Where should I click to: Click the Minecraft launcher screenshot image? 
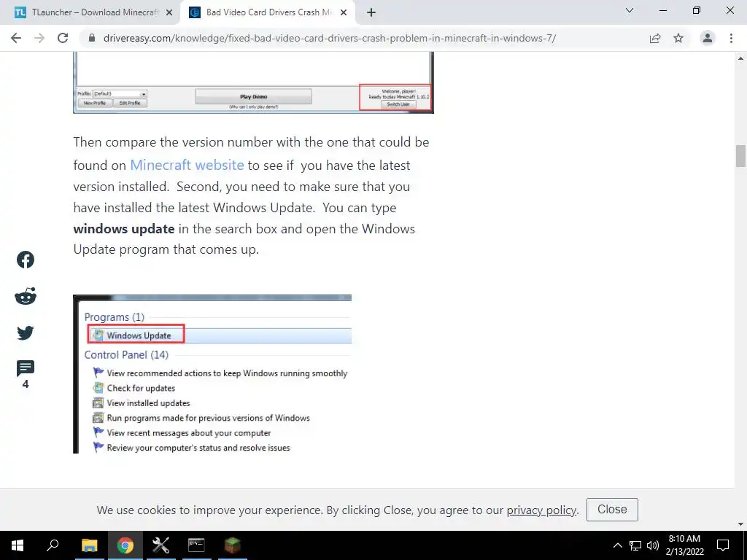253,82
